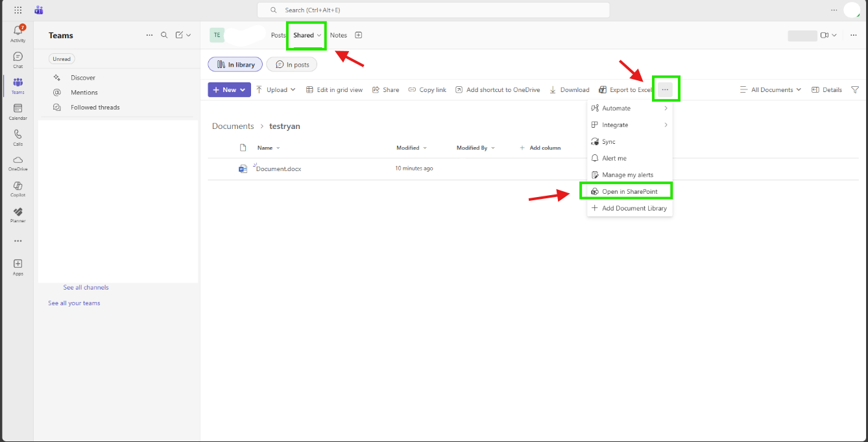Click the search icon in Teams pane
Viewport: 868px width, 442px height.
[164, 35]
